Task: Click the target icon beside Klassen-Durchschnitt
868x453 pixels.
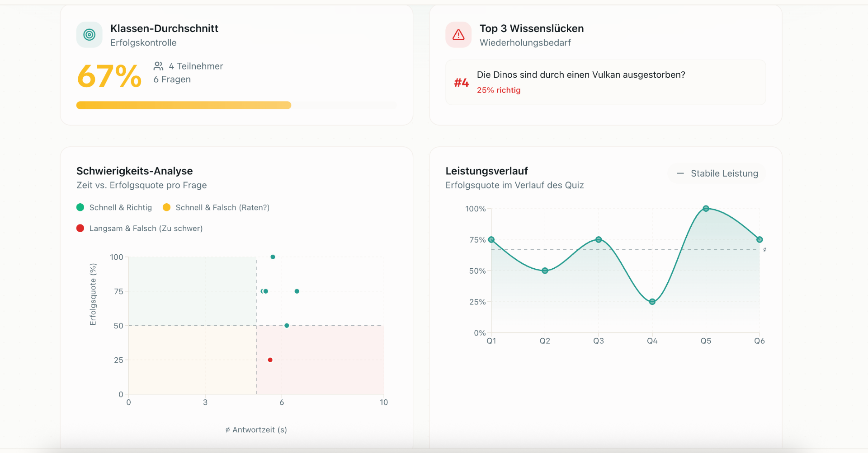Action: tap(90, 35)
